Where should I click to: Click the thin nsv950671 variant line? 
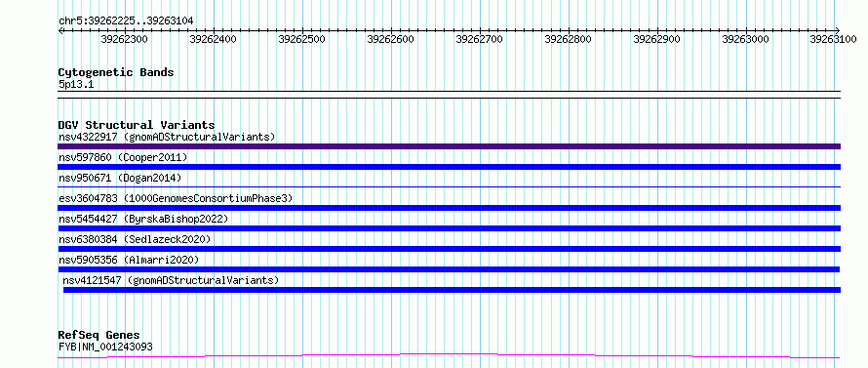pos(449,186)
